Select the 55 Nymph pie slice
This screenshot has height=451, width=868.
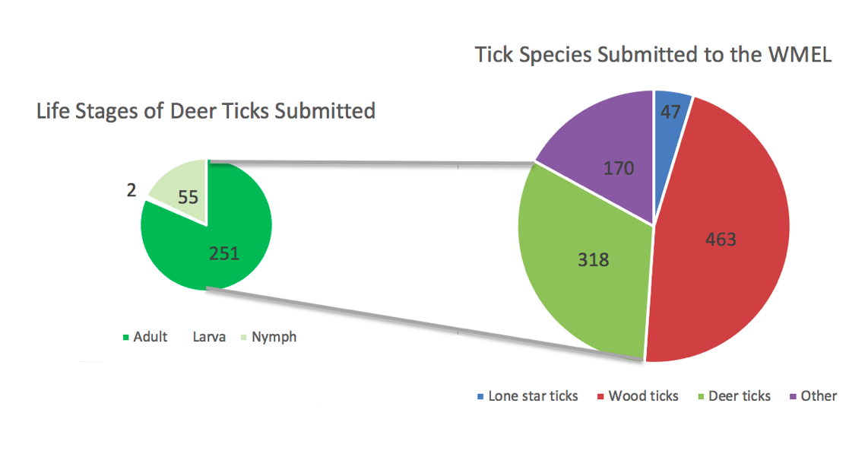tap(182, 191)
